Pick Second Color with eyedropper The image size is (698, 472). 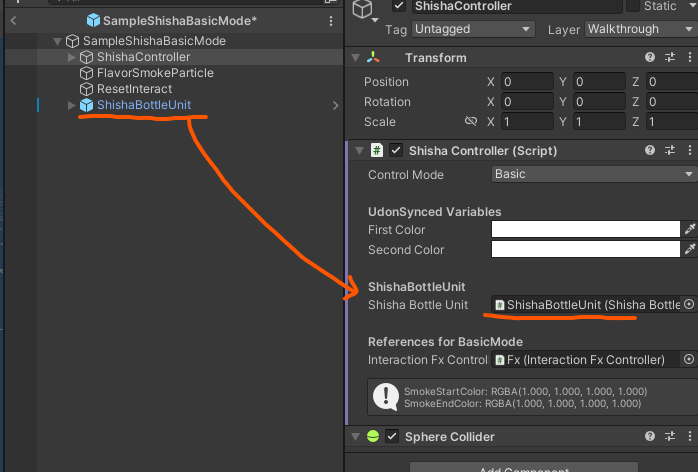690,249
